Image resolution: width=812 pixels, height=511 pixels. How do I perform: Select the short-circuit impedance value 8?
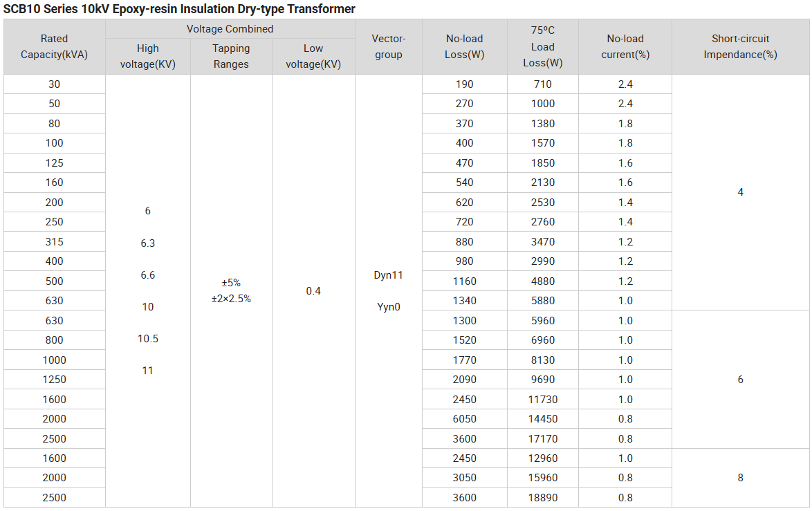(x=740, y=478)
